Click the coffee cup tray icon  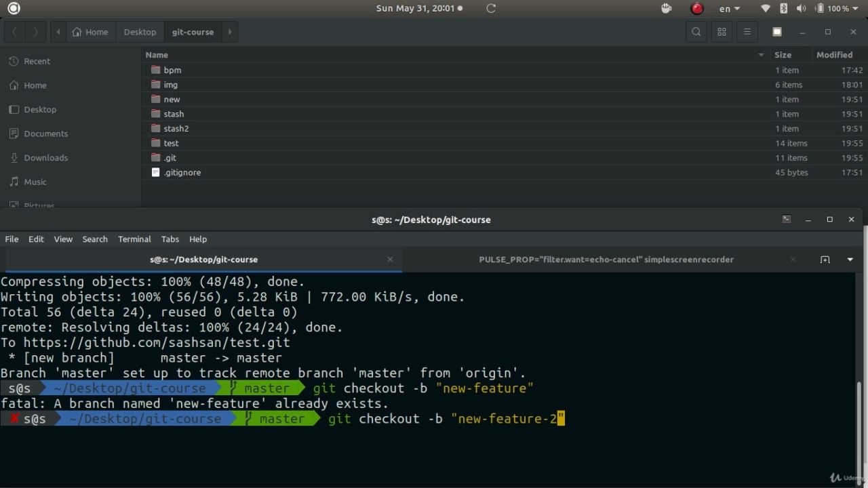pos(666,8)
